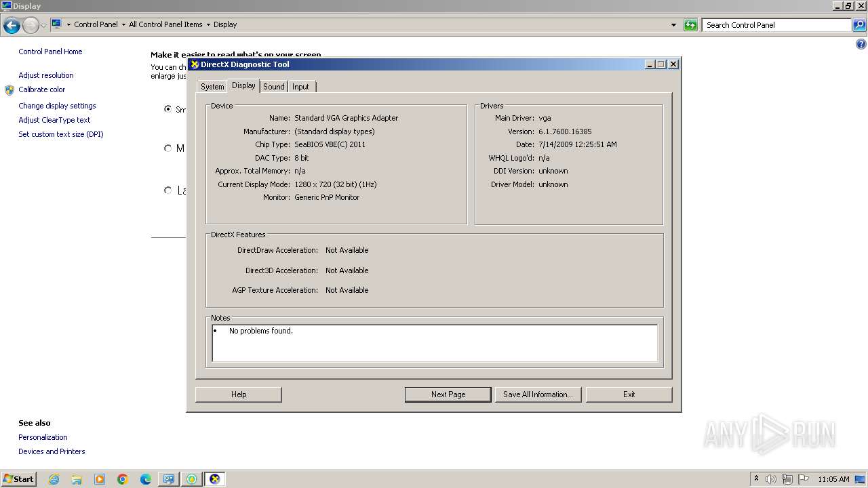Show hidden tray icons arrow
This screenshot has width=868, height=488.
click(x=756, y=479)
